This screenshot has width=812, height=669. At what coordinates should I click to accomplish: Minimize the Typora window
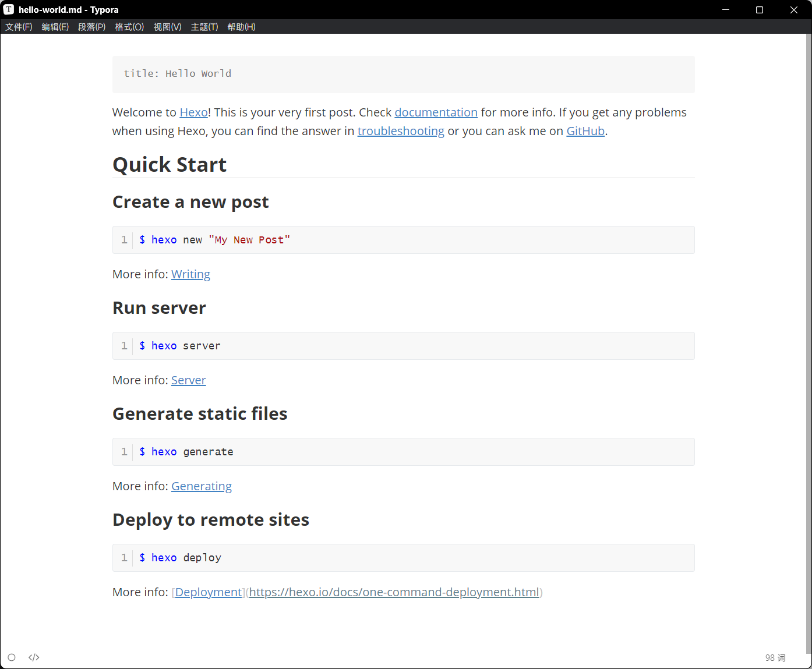click(x=726, y=9)
